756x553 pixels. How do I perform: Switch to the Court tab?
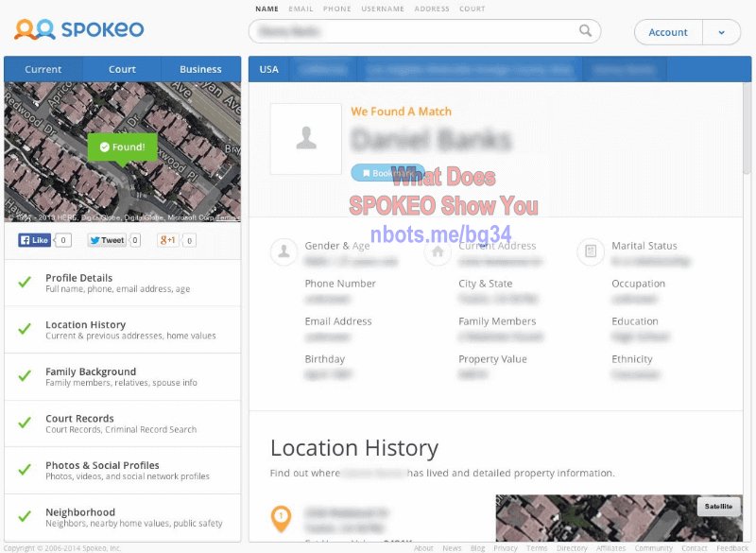click(122, 69)
